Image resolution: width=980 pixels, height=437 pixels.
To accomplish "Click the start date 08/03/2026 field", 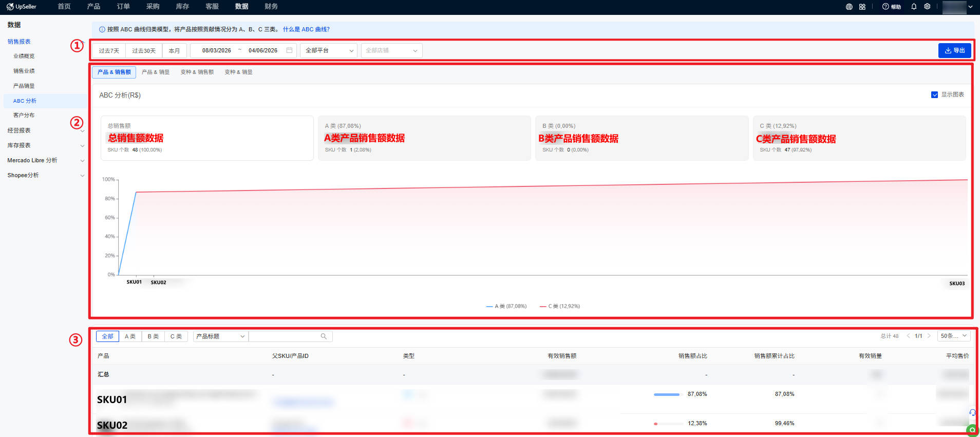I will click(216, 50).
